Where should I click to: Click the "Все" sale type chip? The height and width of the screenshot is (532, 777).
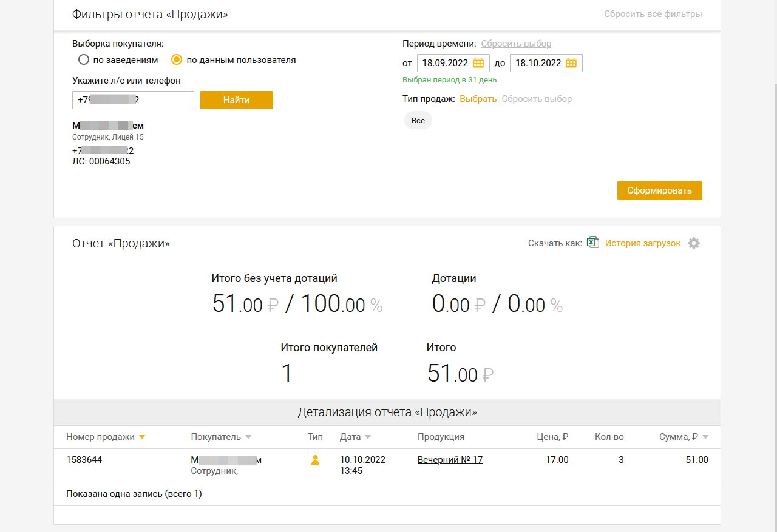pyautogui.click(x=418, y=120)
